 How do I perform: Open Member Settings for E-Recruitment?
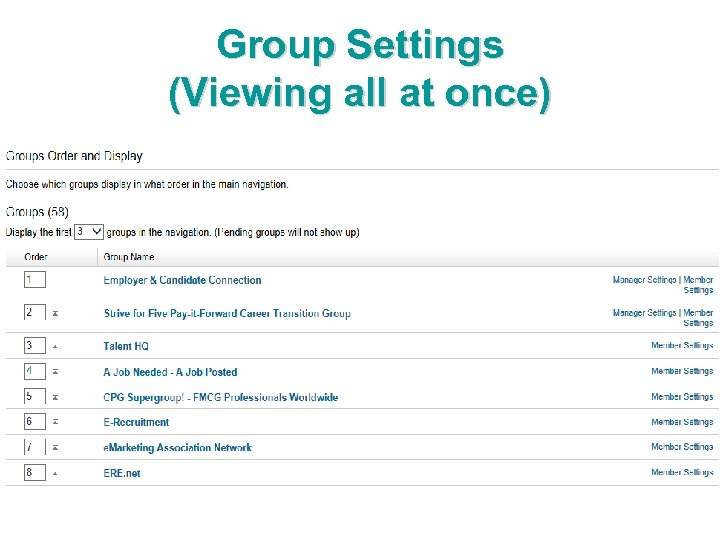[682, 422]
